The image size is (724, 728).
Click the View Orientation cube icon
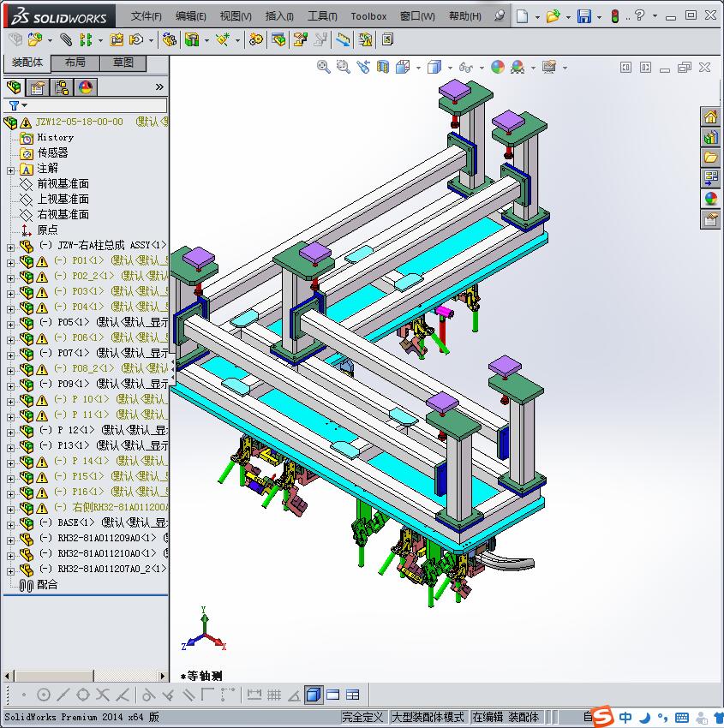403,68
